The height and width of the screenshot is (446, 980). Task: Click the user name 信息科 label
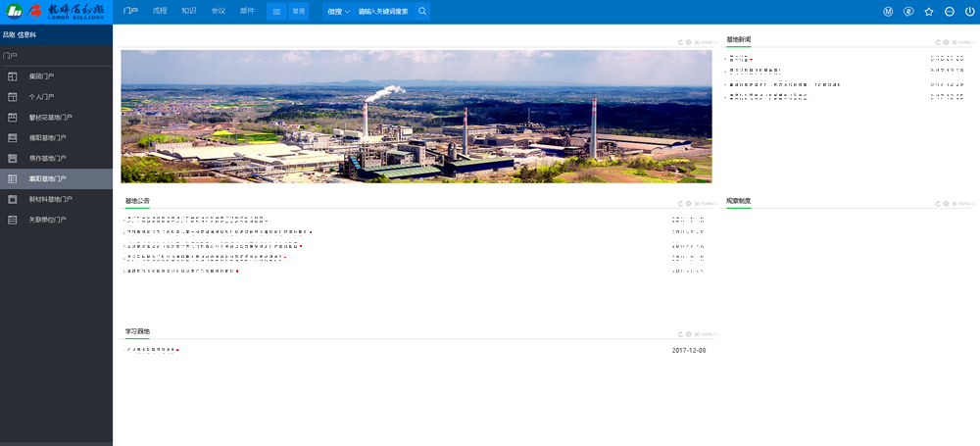pyautogui.click(x=26, y=35)
